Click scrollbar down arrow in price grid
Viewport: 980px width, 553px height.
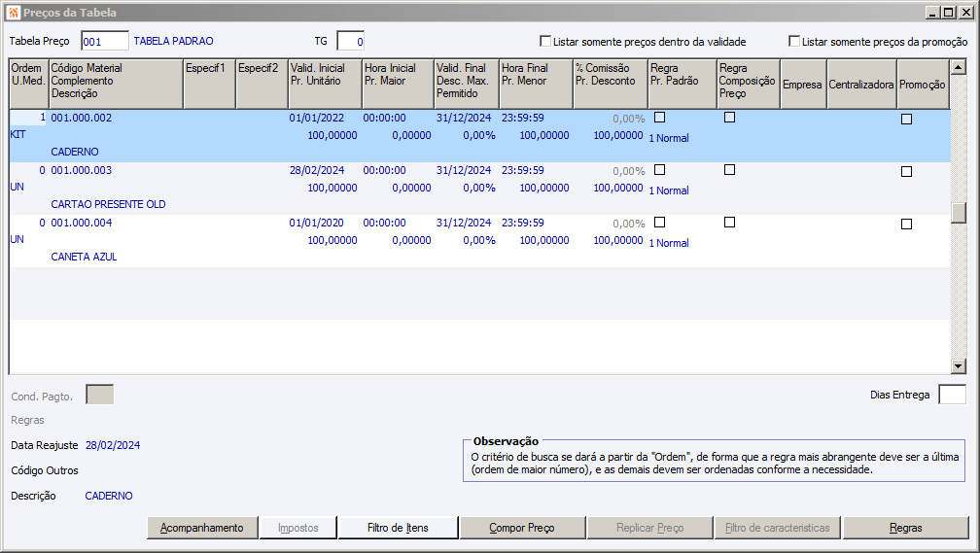[959, 365]
